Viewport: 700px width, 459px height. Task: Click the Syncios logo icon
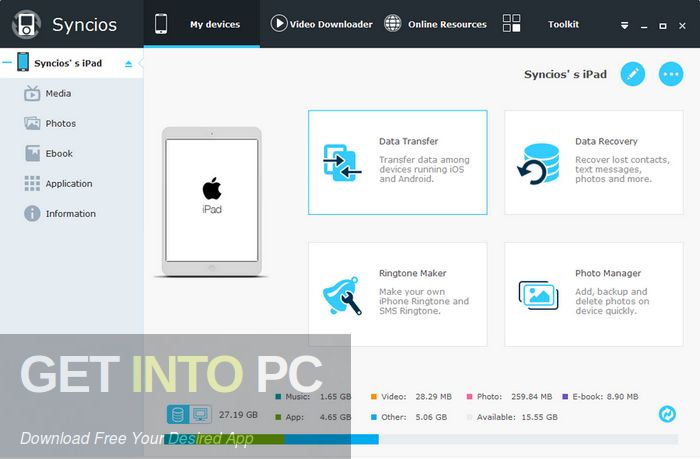[27, 25]
